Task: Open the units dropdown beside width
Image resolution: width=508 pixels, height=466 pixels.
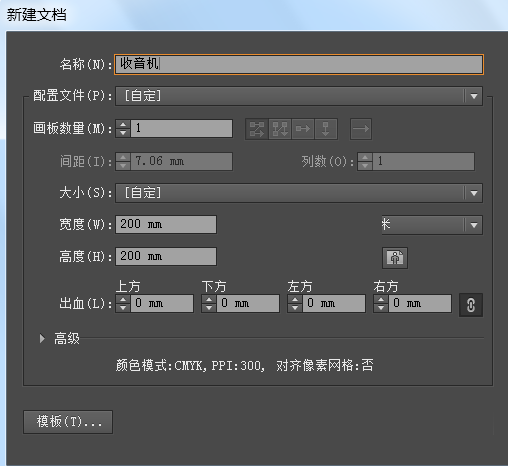Action: pyautogui.click(x=432, y=225)
